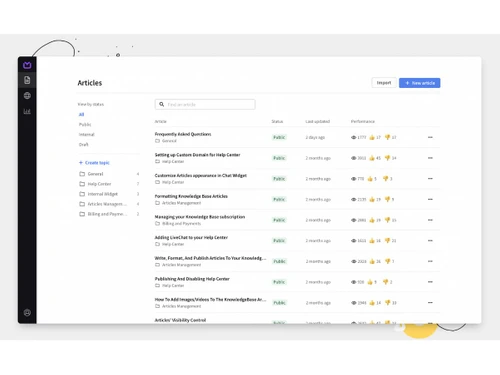Open Formatting Knowledge Base Articles
Screen dimensions: 500x375
point(191,196)
